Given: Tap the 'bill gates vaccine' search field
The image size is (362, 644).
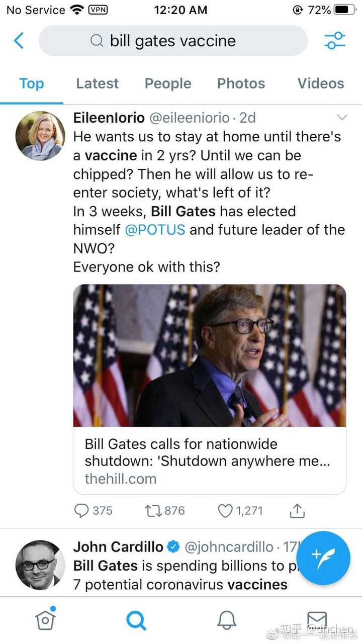Looking at the screenshot, I should (x=173, y=41).
